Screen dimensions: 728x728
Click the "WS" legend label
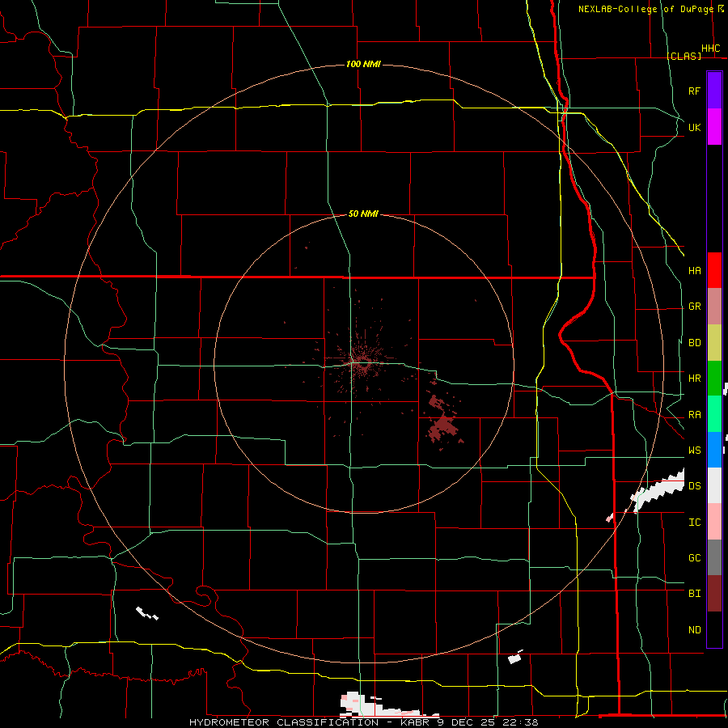pyautogui.click(x=694, y=451)
